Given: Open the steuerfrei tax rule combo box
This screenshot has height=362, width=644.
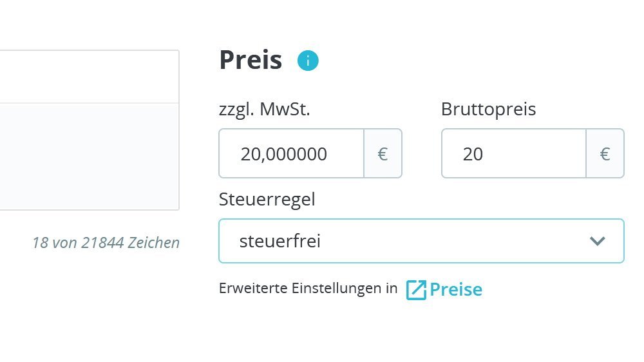Looking at the screenshot, I should pos(412,242).
